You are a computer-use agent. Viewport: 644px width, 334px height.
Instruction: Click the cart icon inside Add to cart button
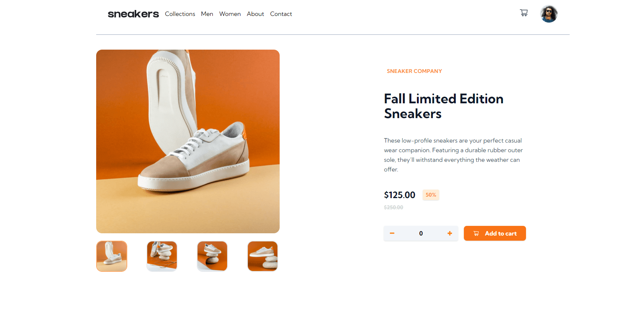tap(476, 233)
